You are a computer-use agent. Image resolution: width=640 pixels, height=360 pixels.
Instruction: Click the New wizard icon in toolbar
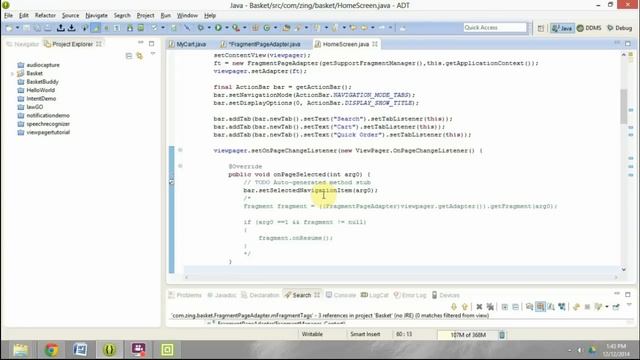point(9,28)
